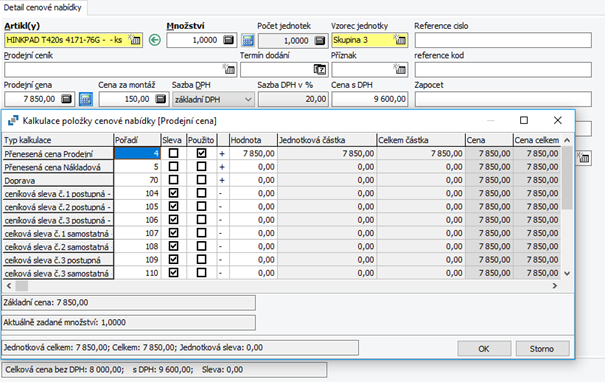This screenshot has width=605, height=382.
Task: Untick Sleva for celková sleva č.1 samostatná
Action: (174, 233)
